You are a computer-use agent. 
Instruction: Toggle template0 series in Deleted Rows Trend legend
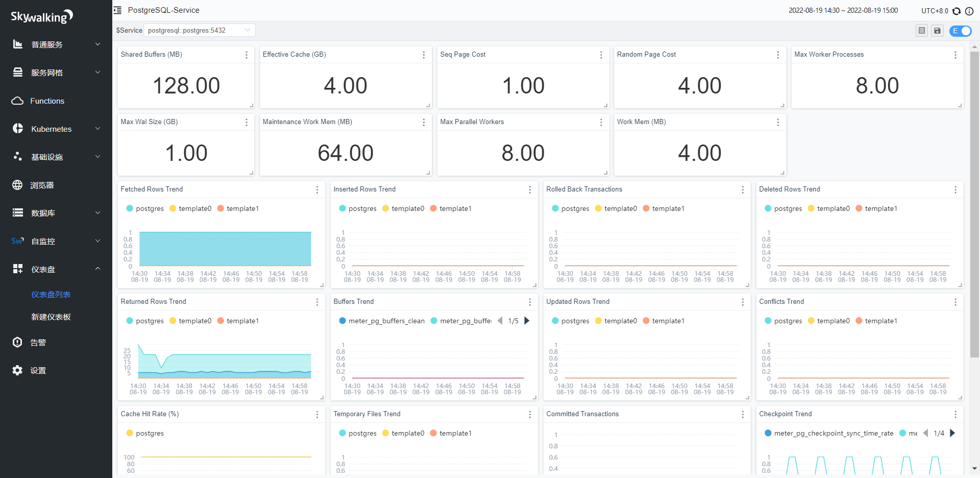(829, 208)
